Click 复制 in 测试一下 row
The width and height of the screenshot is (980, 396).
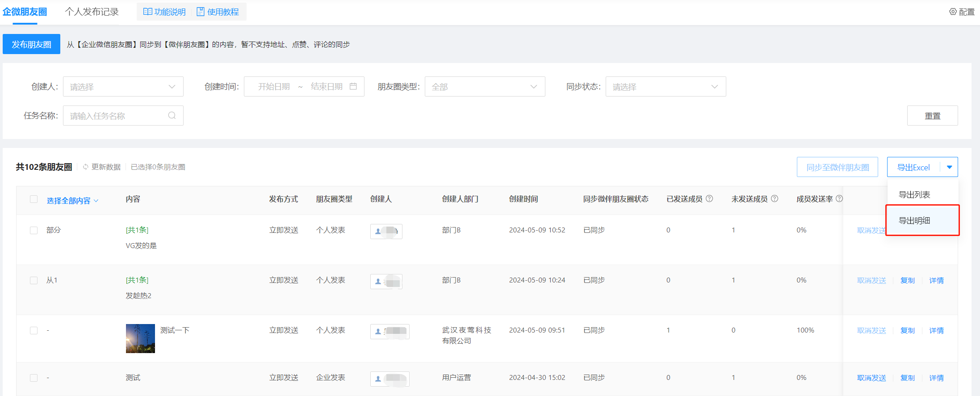(x=907, y=330)
